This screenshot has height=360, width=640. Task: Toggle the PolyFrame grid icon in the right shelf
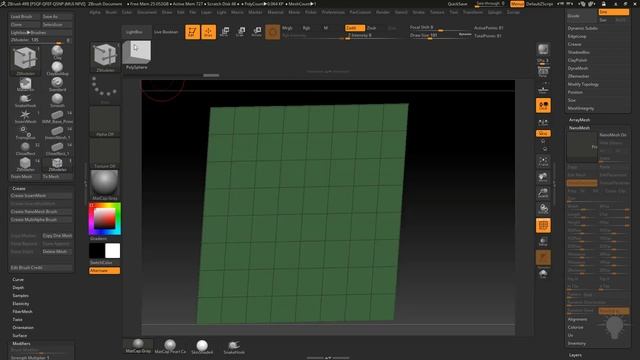point(543,225)
